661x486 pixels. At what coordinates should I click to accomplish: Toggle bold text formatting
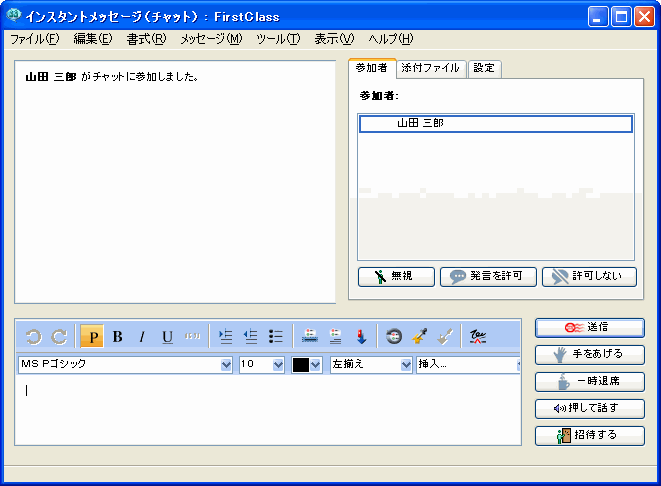click(117, 337)
